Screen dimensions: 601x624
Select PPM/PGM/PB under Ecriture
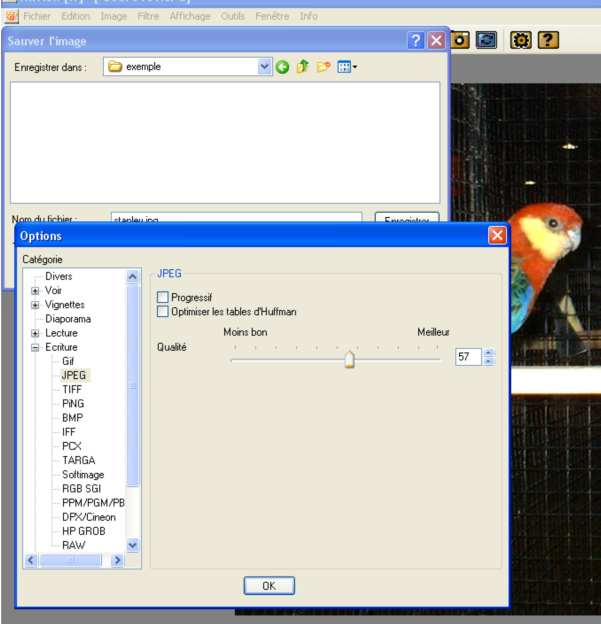pos(93,503)
